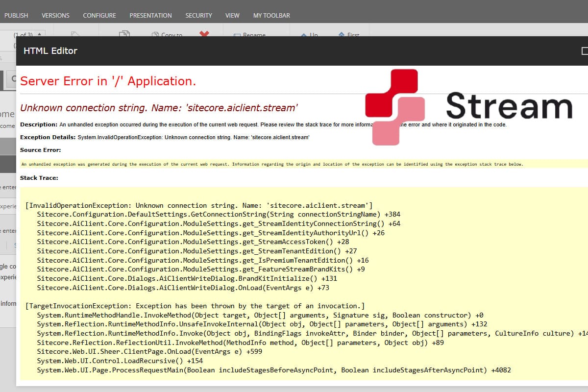Open the VIEW ribbon tab

pos(232,15)
